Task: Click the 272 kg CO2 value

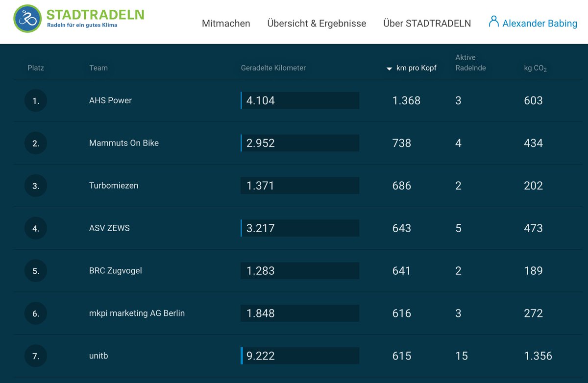Action: 533,313
